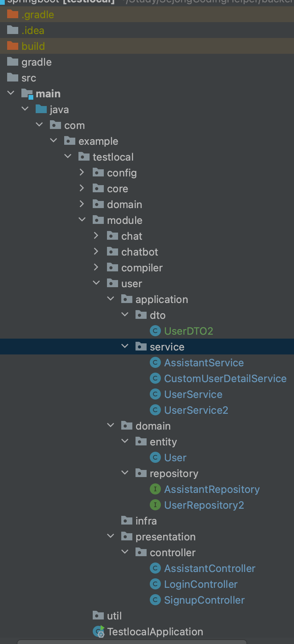Collapse the service package
This screenshot has height=644, width=294.
click(125, 346)
